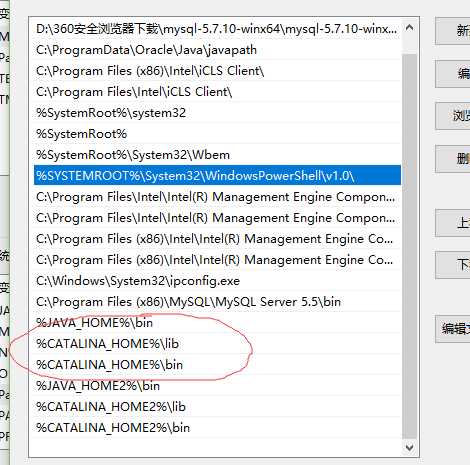The height and width of the screenshot is (465, 470).
Task: Click the New (新建) button
Action: tap(453, 31)
